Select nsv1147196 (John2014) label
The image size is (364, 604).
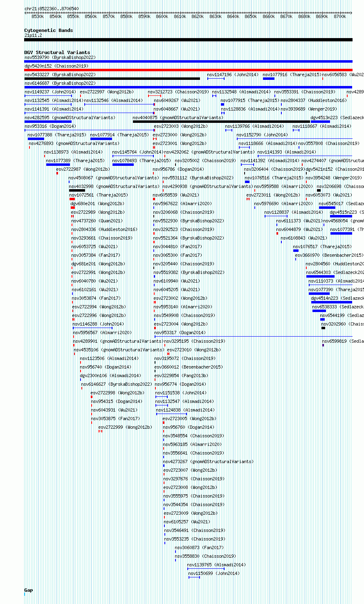click(x=233, y=75)
